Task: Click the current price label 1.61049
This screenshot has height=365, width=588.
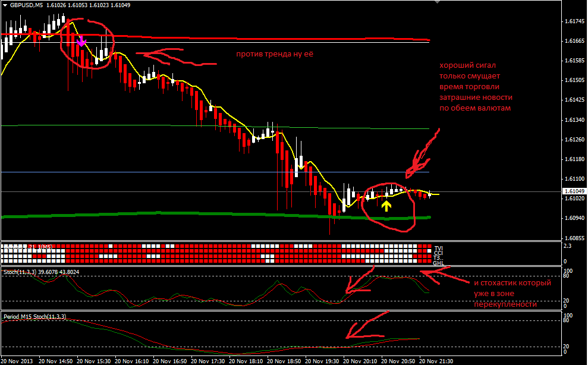Action: pyautogui.click(x=574, y=191)
